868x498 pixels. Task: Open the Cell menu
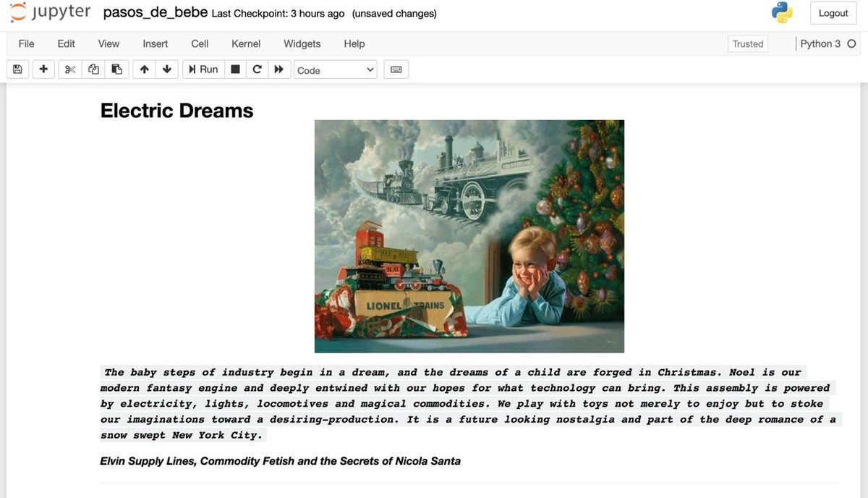pos(200,43)
